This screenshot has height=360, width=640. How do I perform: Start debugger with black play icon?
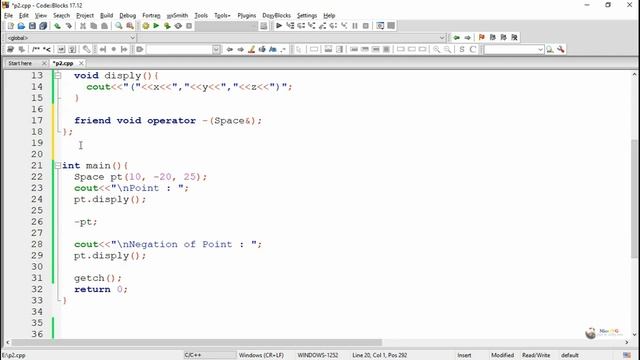pyautogui.click(x=279, y=26)
